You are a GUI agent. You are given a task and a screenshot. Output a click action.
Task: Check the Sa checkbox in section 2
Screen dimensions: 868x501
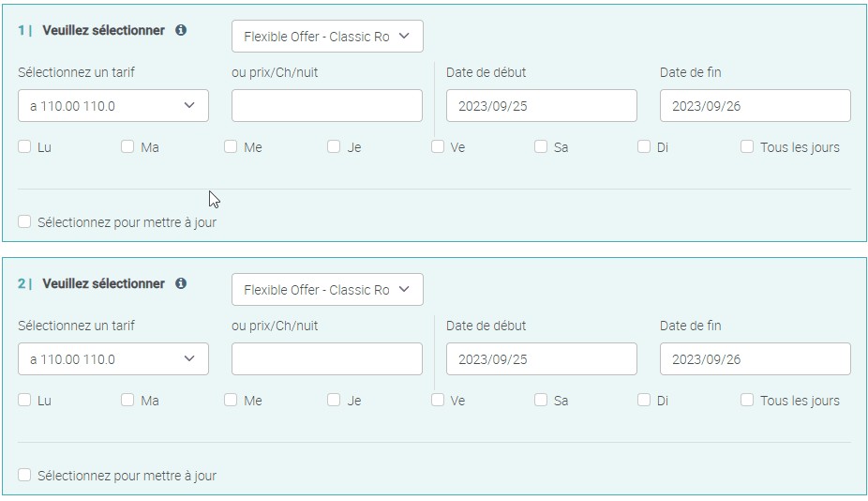(x=541, y=400)
